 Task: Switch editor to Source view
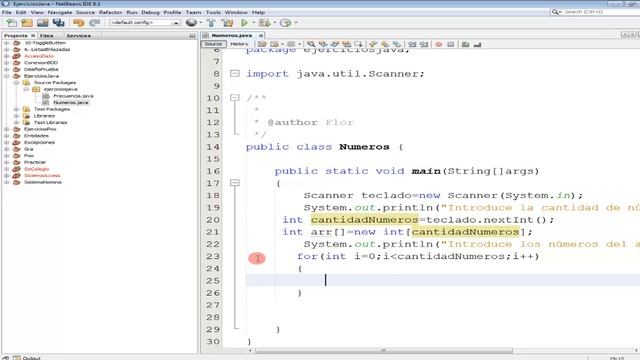point(213,44)
